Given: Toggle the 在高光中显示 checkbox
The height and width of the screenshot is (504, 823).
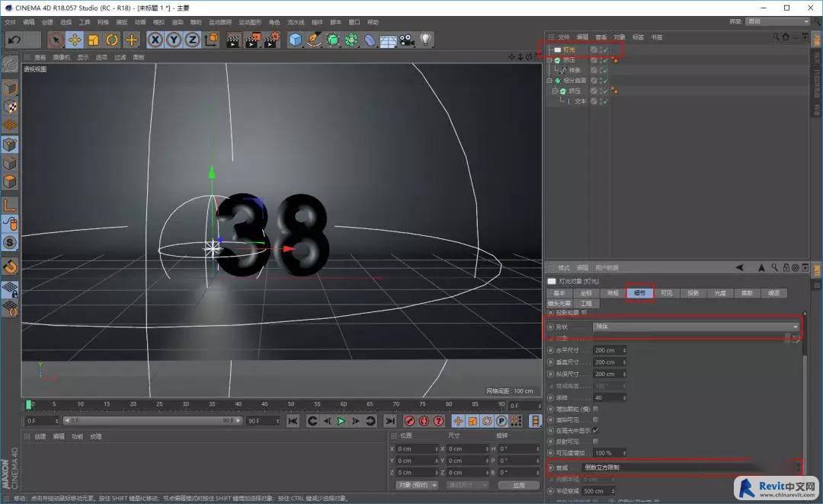Looking at the screenshot, I should (596, 430).
